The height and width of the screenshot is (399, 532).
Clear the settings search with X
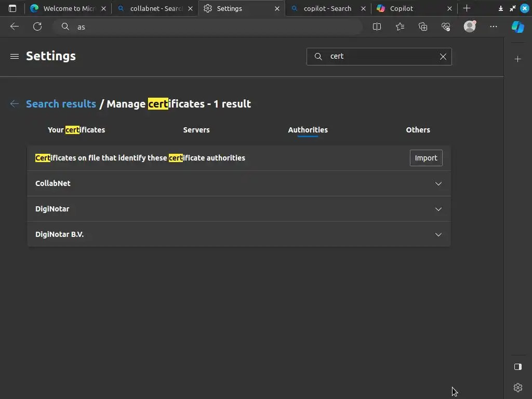tap(443, 57)
